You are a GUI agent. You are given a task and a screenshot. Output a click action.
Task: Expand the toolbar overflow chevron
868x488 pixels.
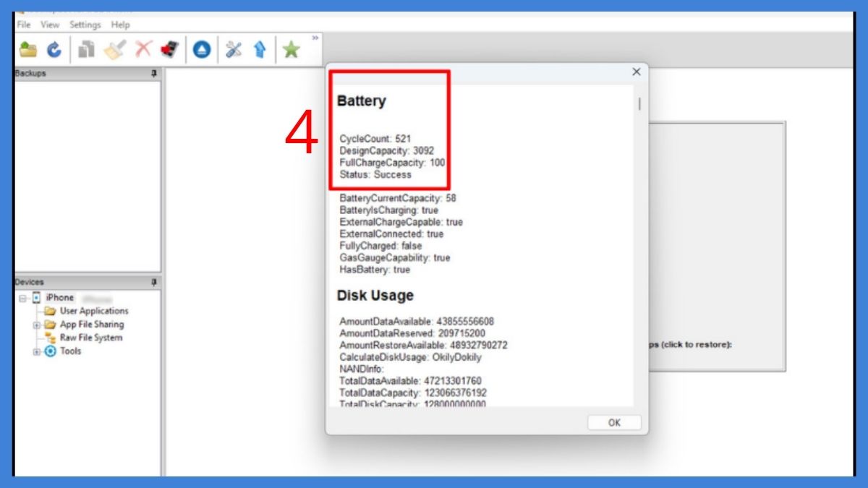315,38
